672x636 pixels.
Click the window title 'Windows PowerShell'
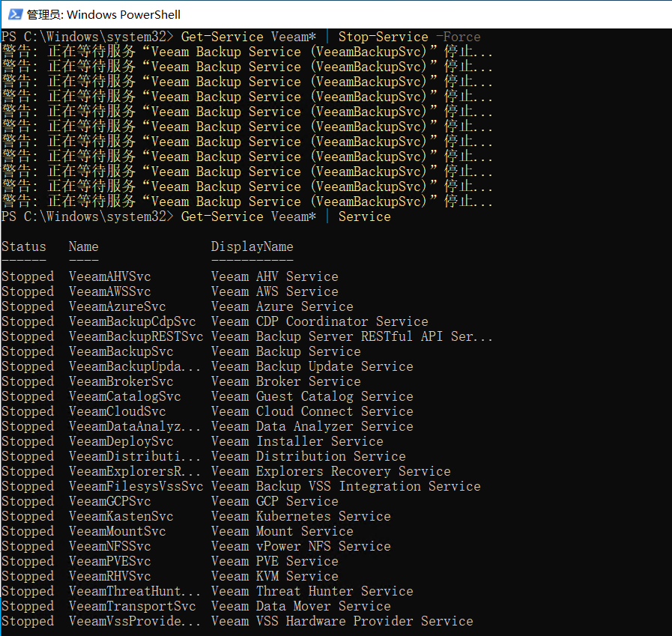pyautogui.click(x=124, y=14)
